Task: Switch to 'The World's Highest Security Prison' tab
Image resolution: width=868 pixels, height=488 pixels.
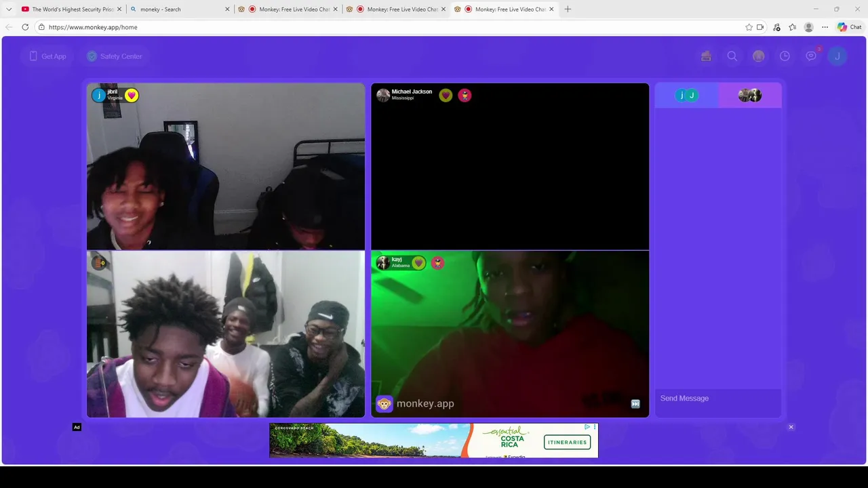Action: pyautogui.click(x=73, y=9)
